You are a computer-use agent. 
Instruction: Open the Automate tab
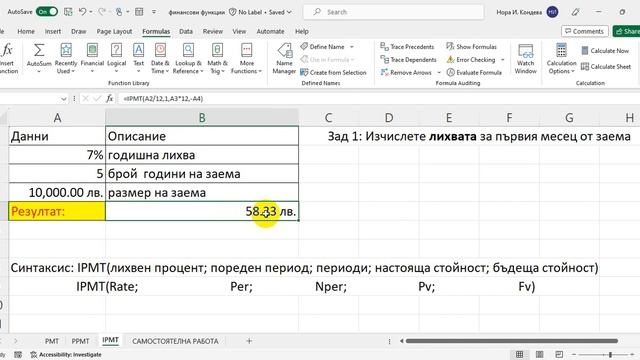click(x=270, y=31)
